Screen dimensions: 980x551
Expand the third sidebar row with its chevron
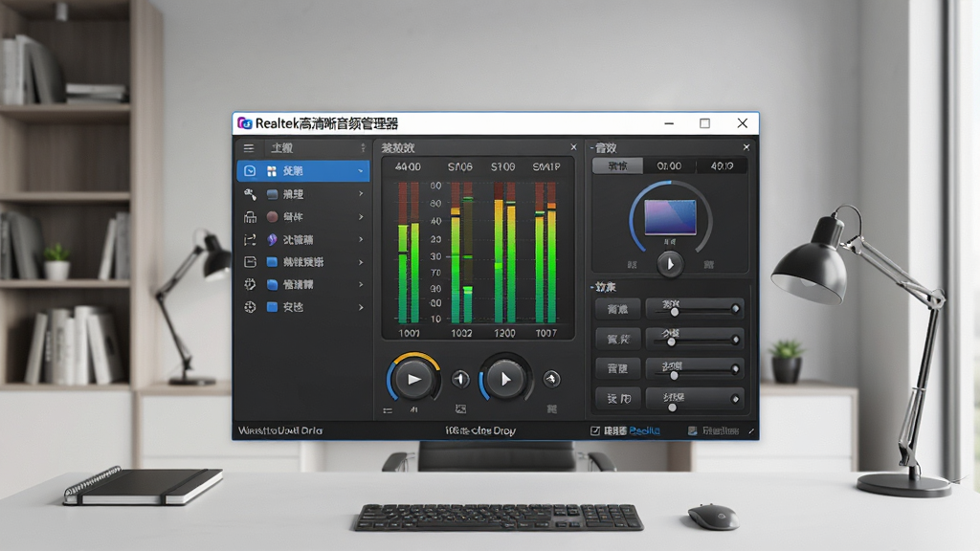(x=361, y=217)
